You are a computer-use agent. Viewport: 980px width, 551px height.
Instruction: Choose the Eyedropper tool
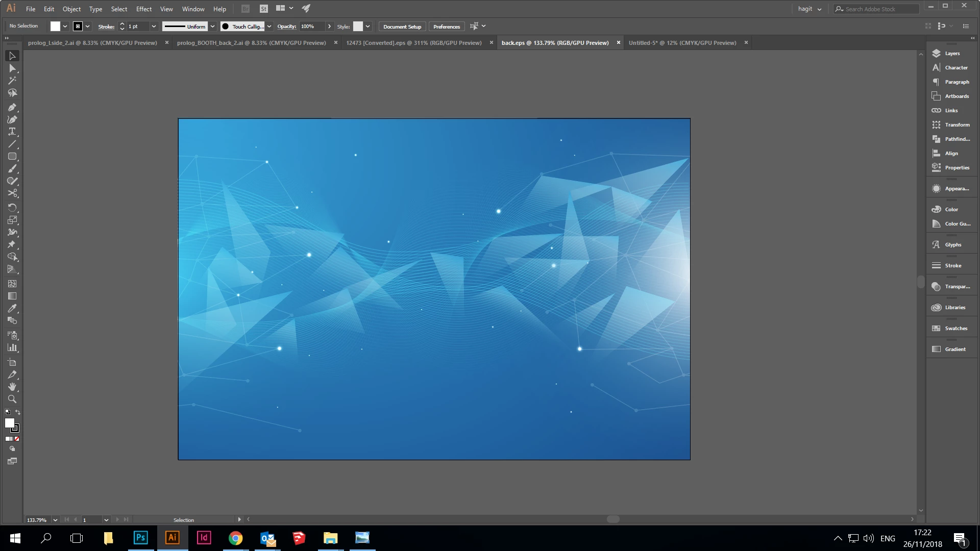tap(12, 308)
